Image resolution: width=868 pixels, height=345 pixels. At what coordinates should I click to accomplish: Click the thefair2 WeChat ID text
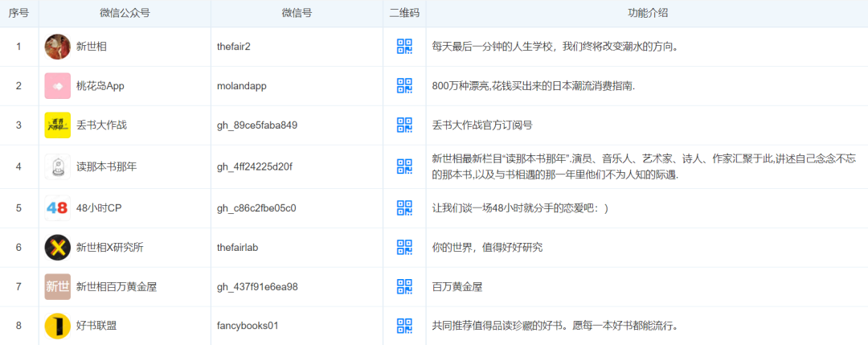[x=234, y=47]
